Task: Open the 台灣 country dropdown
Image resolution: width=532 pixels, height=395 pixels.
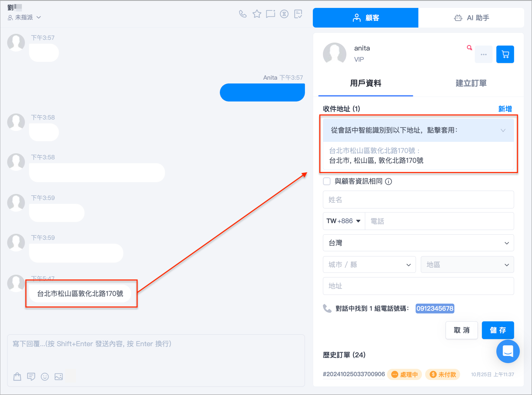Action: click(x=418, y=243)
